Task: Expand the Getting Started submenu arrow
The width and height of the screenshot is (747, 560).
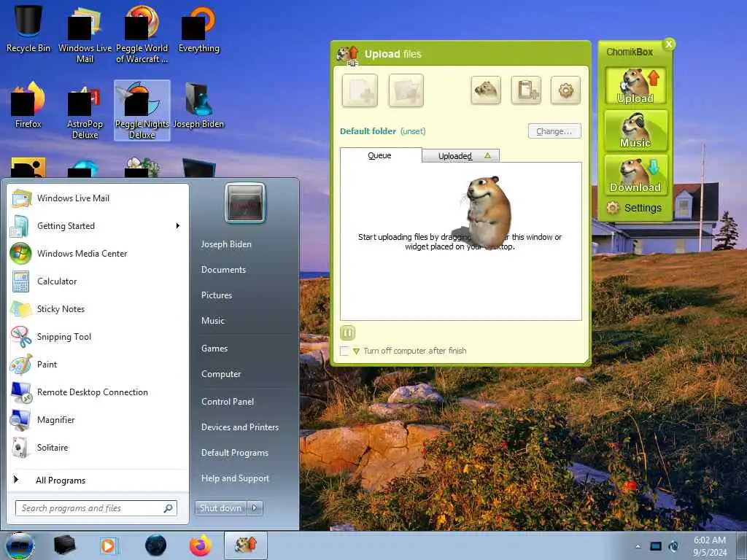Action: (178, 226)
